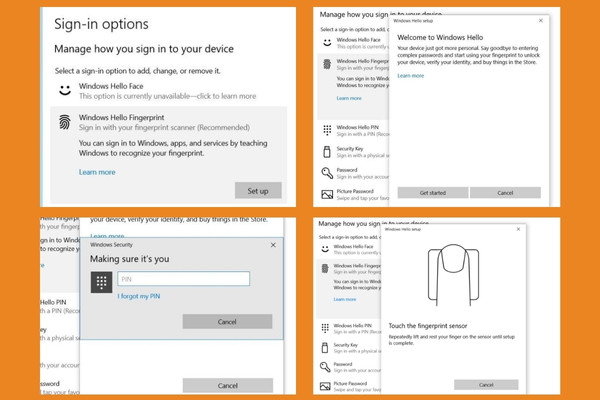Cancel the Touch the fingerprint sensor setup
The width and height of the screenshot is (600, 400).
pyautogui.click(x=486, y=385)
